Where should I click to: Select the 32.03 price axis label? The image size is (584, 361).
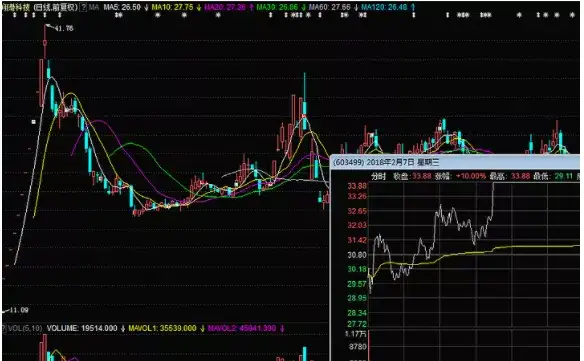(x=357, y=225)
